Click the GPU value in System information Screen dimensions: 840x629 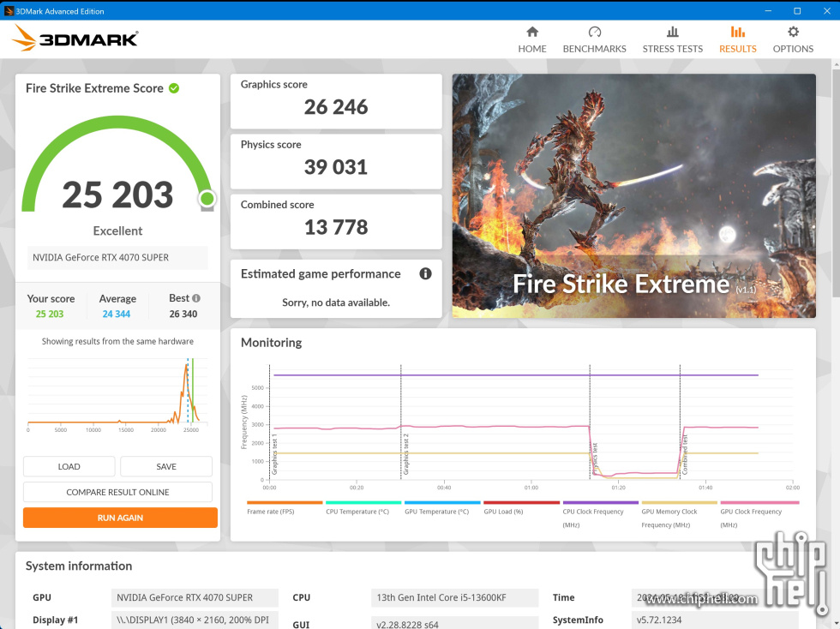(195, 597)
